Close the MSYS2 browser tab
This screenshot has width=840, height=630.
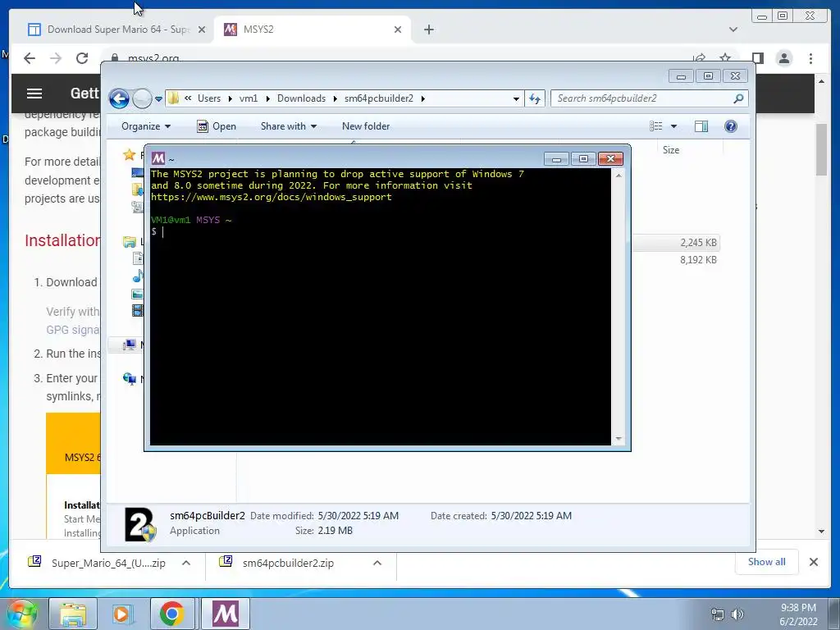coord(398,30)
